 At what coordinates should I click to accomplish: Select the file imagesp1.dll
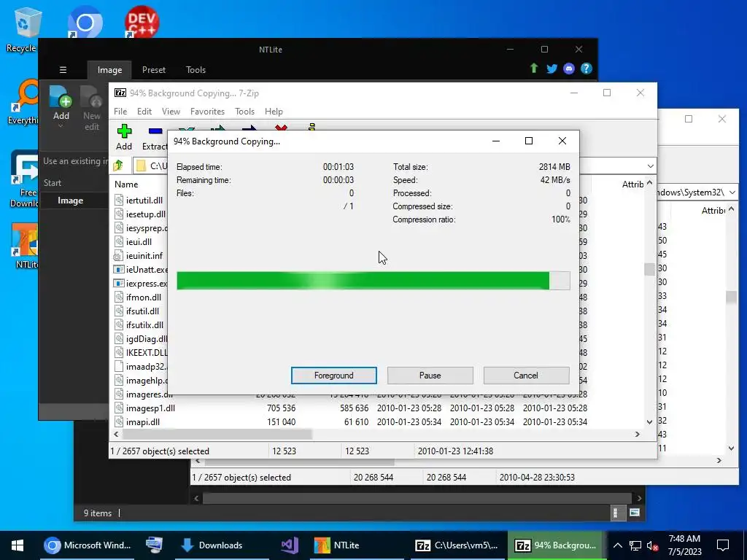tap(150, 408)
